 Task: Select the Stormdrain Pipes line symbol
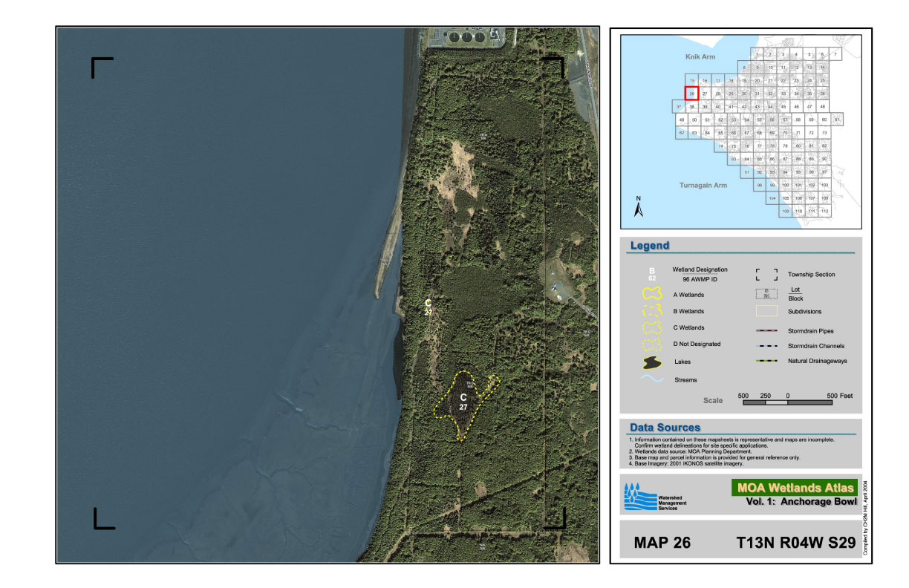coord(767,330)
